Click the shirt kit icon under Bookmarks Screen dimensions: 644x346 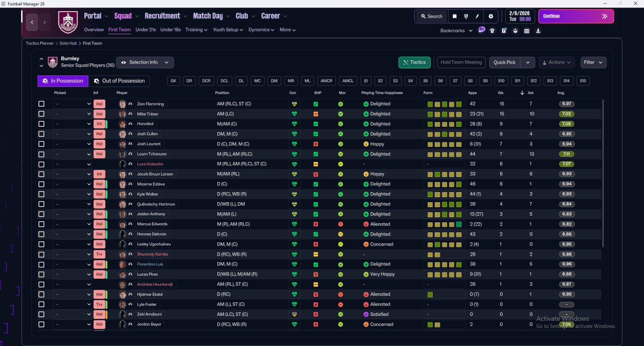[x=492, y=31]
